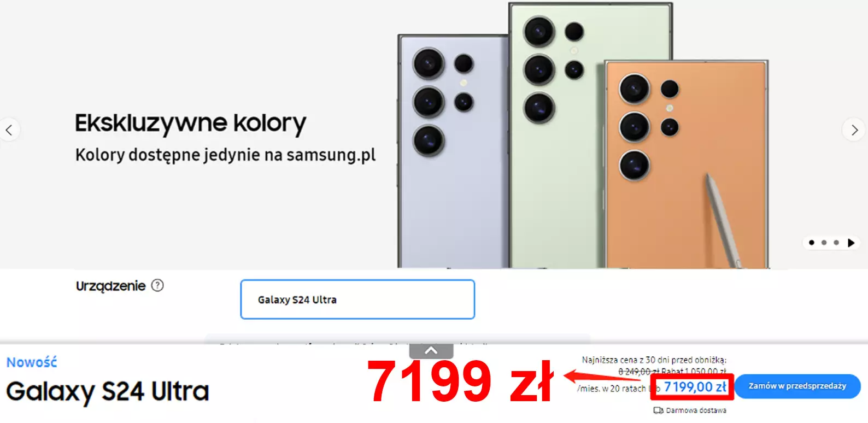Go to the previous carousel slide
Viewport: 868px width, 423px height.
click(9, 130)
